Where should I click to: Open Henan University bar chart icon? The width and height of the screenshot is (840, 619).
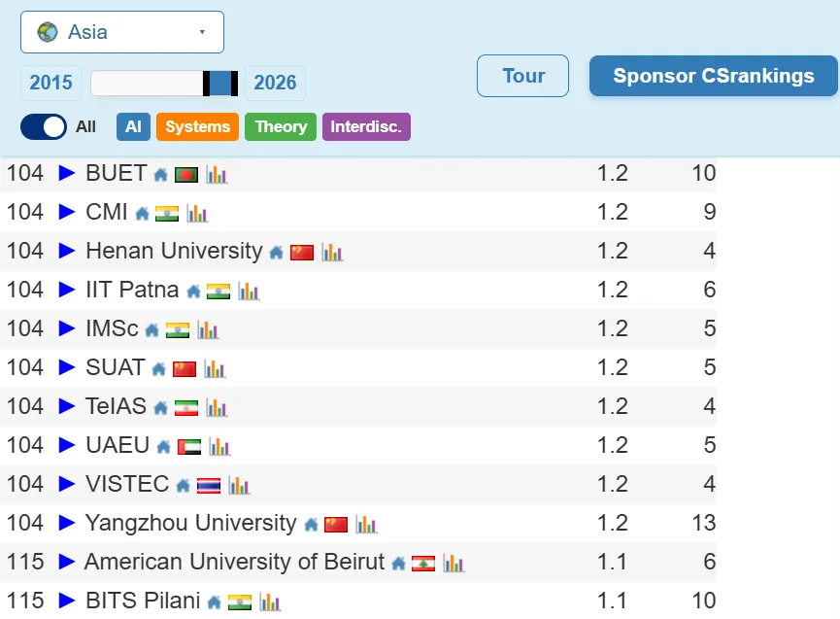click(x=332, y=253)
